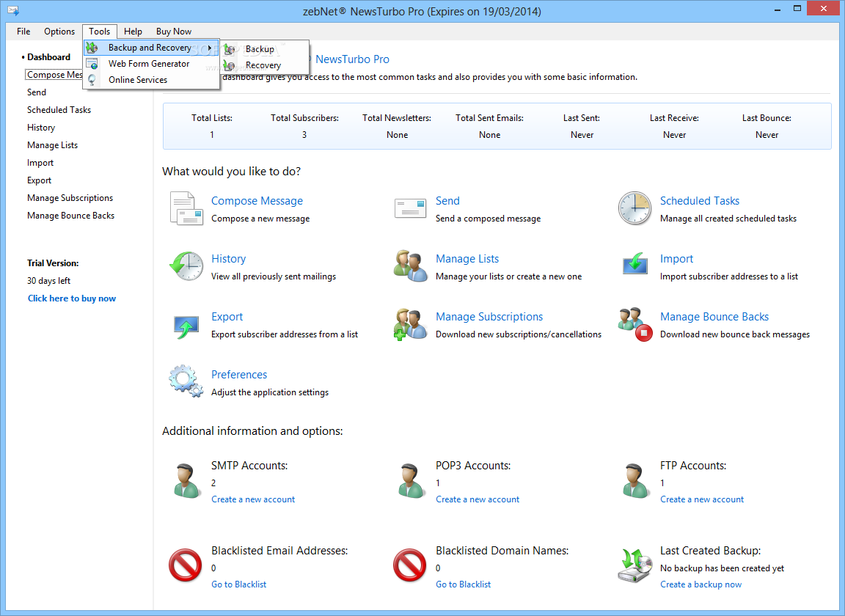Screen dimensions: 845x616
Task: Go to Dashboard in sidebar
Action: (48, 57)
